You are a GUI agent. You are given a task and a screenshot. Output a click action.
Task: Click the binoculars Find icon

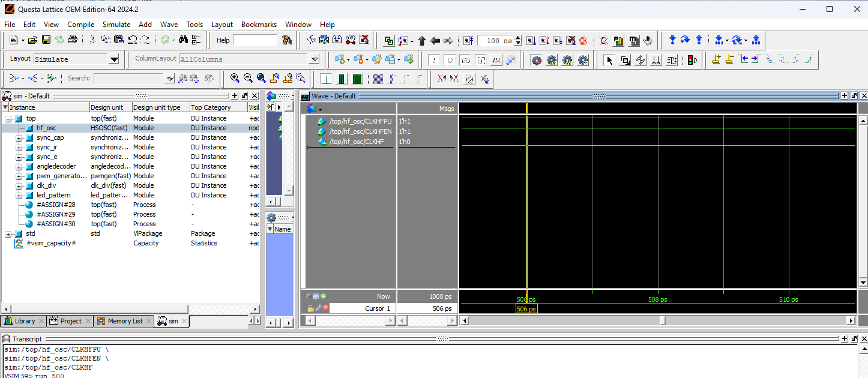tap(183, 40)
